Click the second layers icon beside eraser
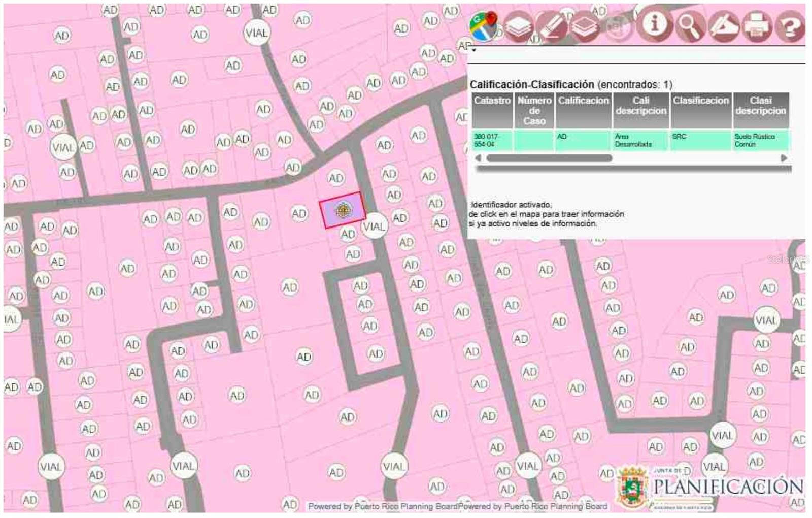 click(x=585, y=26)
